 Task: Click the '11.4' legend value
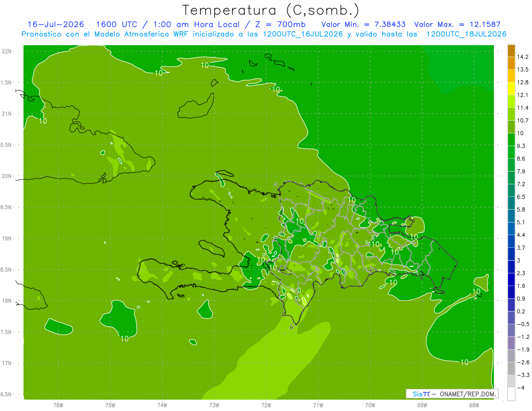tap(523, 108)
